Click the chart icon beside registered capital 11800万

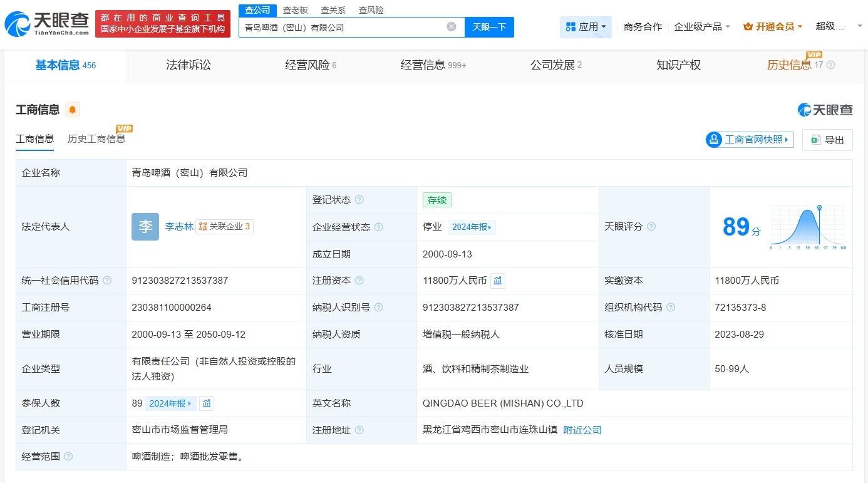497,281
